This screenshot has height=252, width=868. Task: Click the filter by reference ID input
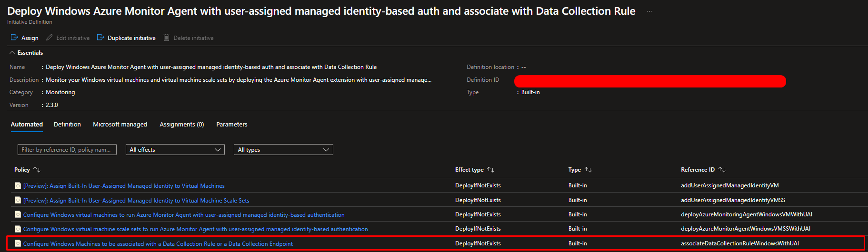click(67, 150)
